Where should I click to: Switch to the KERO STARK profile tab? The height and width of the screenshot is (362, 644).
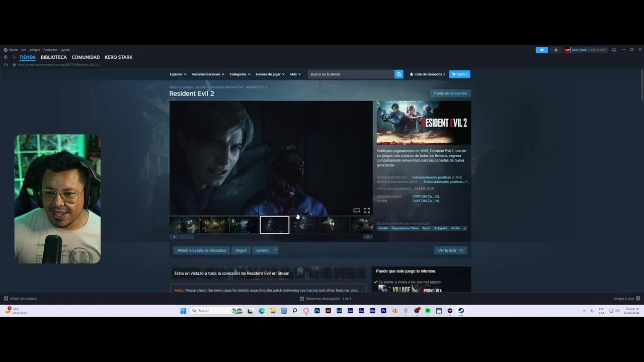(119, 57)
